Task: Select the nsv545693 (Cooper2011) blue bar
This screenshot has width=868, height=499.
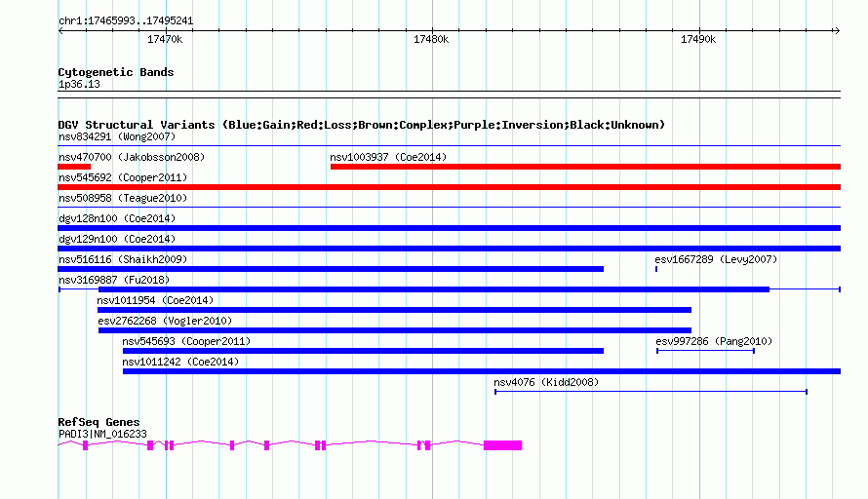Action: [x=363, y=351]
